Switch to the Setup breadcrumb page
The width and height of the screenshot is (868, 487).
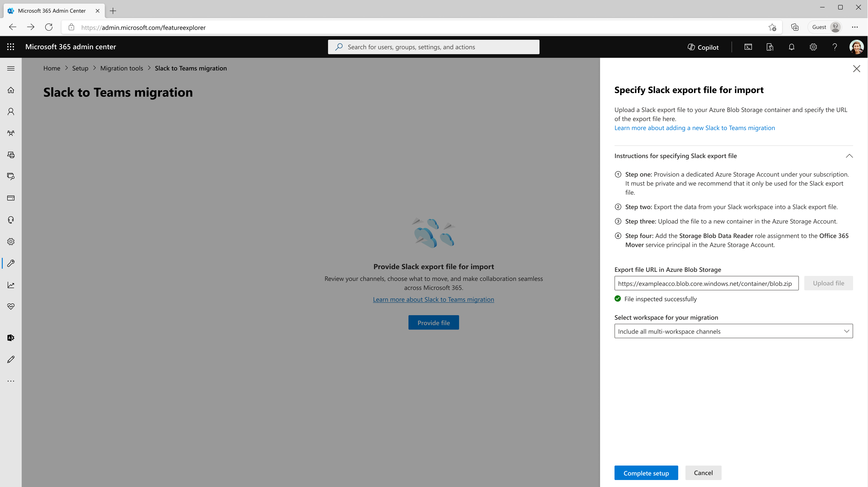click(80, 68)
